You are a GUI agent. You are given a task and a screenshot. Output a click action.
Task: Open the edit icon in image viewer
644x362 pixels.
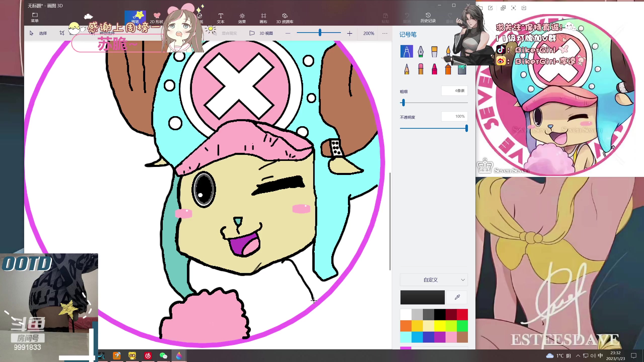point(490,8)
